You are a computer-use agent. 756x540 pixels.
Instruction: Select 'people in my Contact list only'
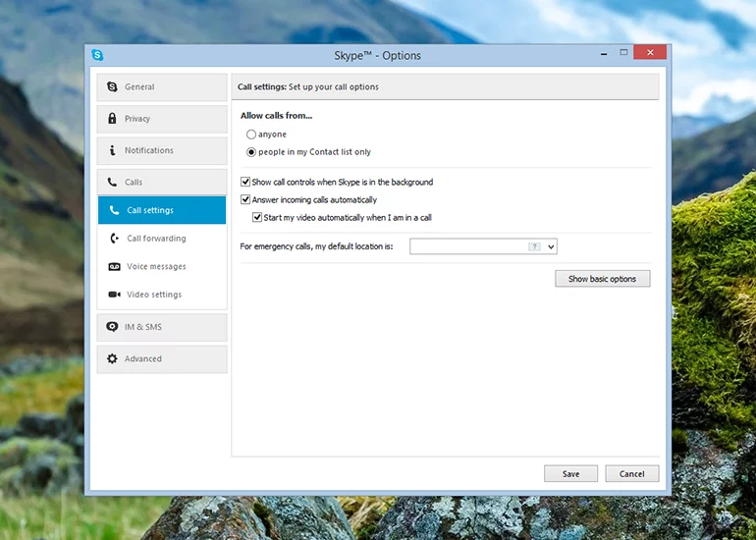(251, 152)
